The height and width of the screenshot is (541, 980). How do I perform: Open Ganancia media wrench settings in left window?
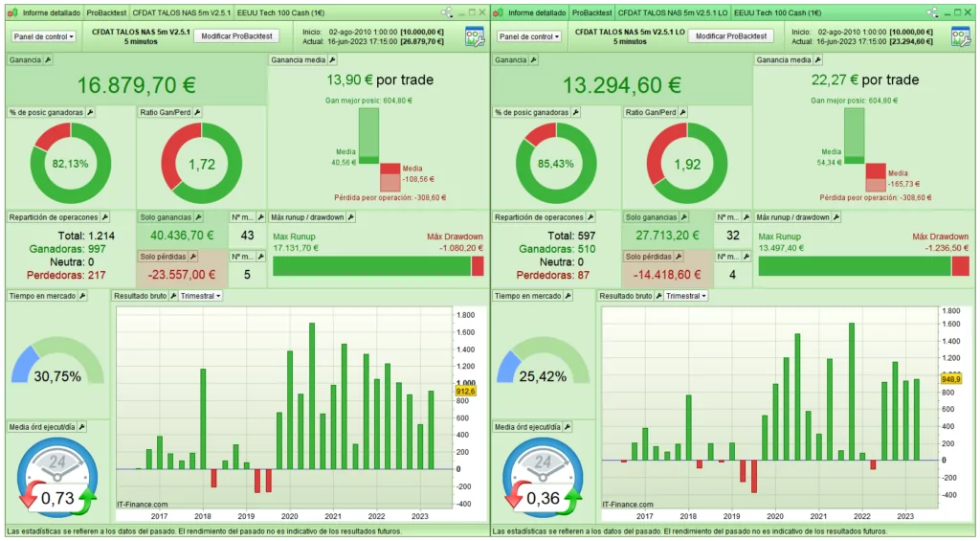(332, 60)
